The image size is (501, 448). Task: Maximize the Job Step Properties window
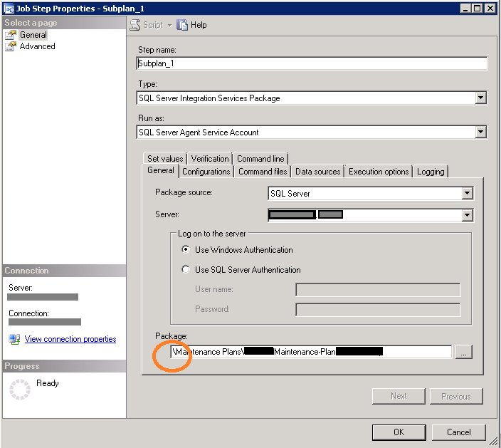[477, 9]
